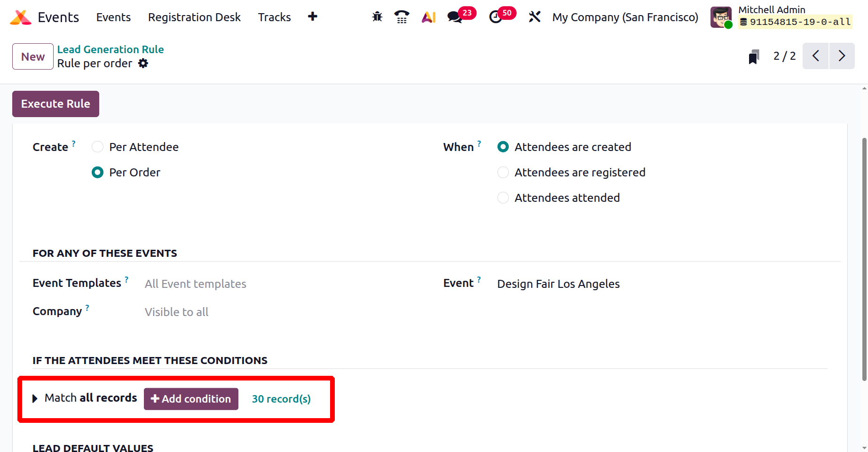This screenshot has height=452, width=868.
Task: Go to the next record arrow
Action: [842, 56]
